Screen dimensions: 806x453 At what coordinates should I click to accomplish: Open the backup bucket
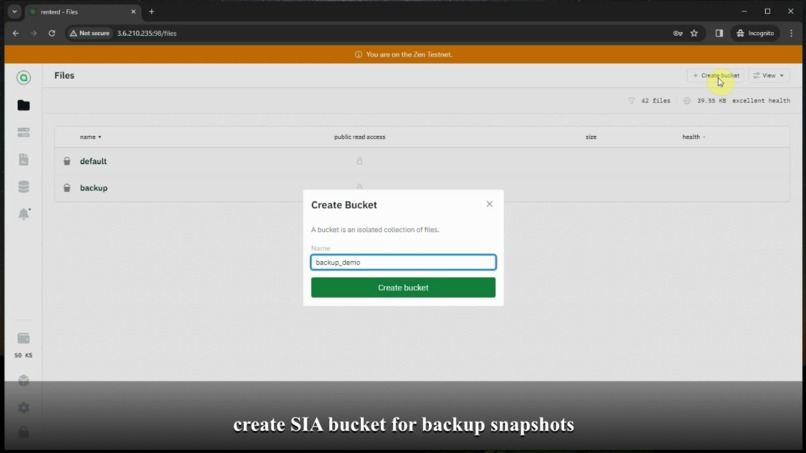click(94, 188)
